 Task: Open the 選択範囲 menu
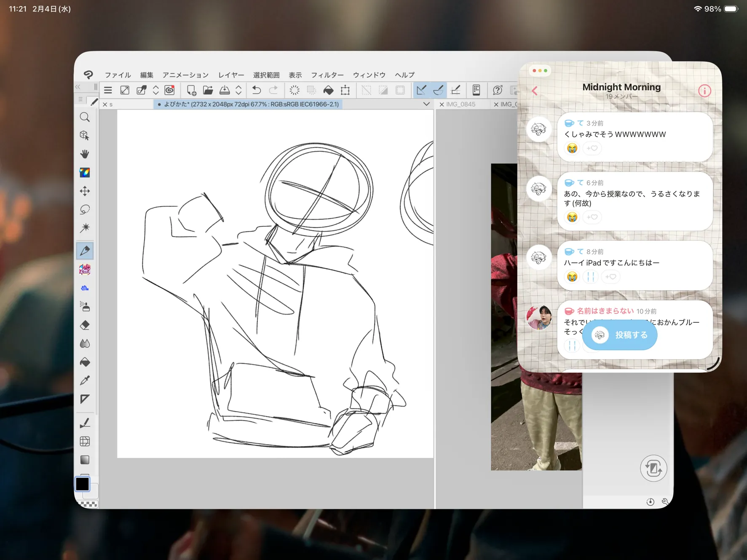(x=266, y=75)
